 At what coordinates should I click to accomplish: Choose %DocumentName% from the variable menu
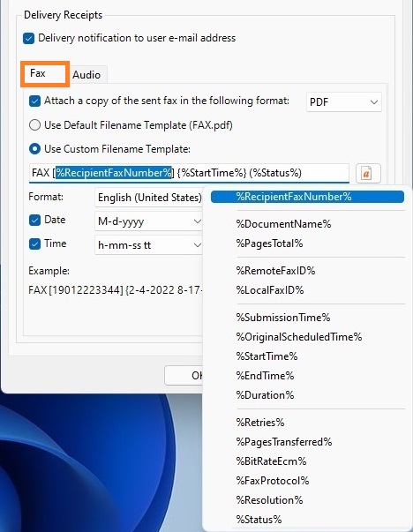pyautogui.click(x=283, y=224)
